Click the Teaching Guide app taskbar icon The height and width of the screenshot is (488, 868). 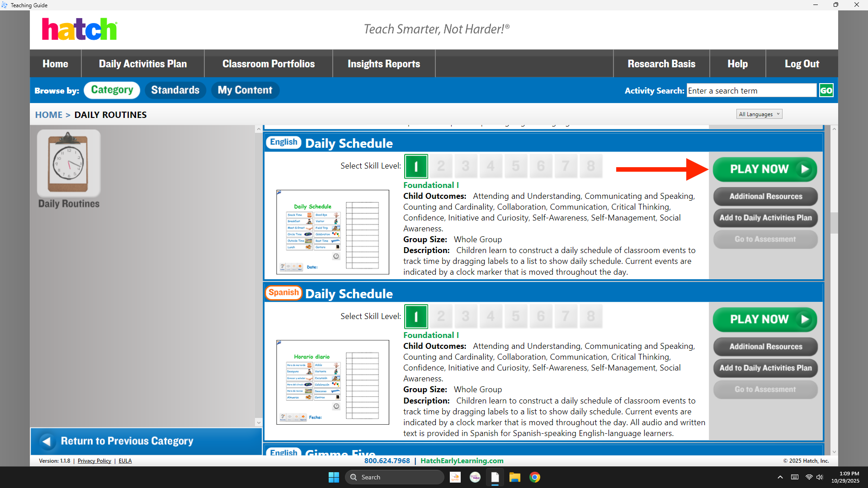click(x=495, y=477)
